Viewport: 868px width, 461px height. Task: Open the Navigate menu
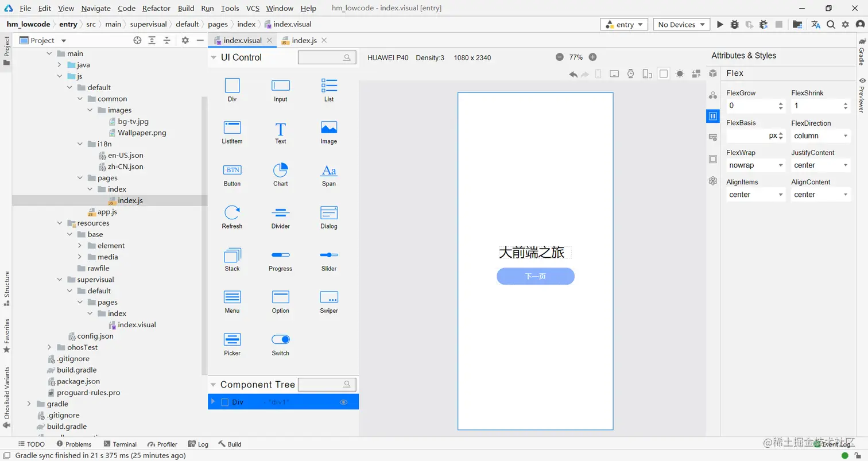96,8
